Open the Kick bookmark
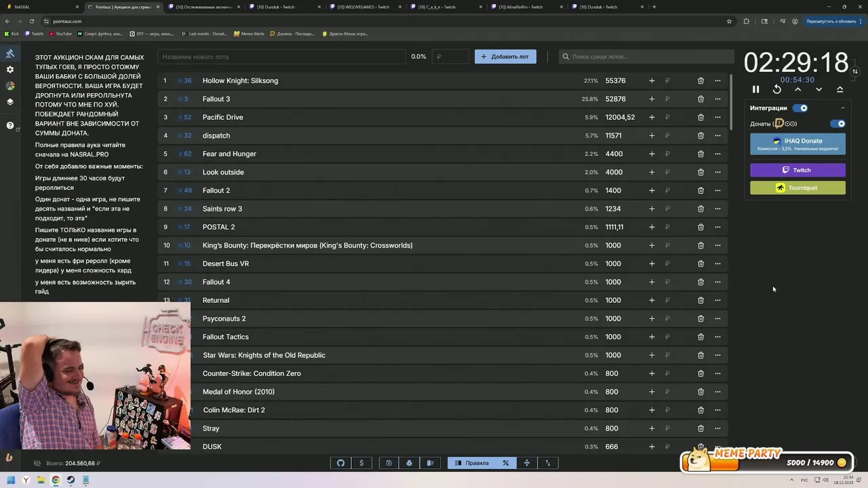Image resolution: width=868 pixels, height=488 pixels. tap(12, 33)
